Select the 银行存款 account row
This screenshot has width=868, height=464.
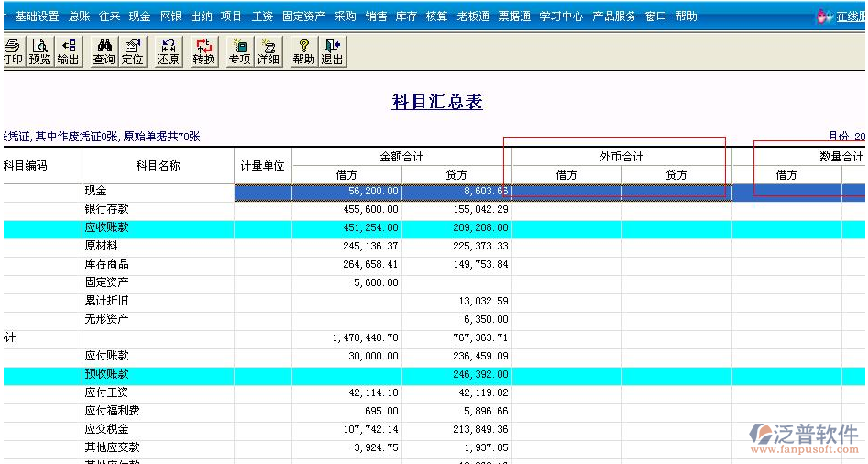pyautogui.click(x=107, y=210)
